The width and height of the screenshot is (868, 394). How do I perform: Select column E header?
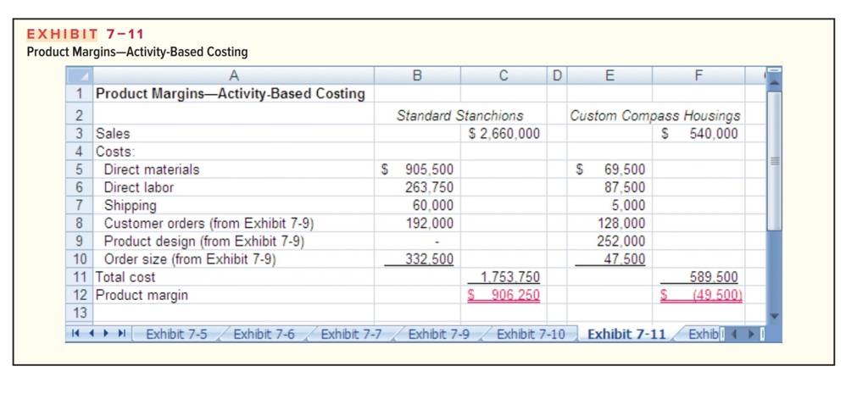coord(609,75)
